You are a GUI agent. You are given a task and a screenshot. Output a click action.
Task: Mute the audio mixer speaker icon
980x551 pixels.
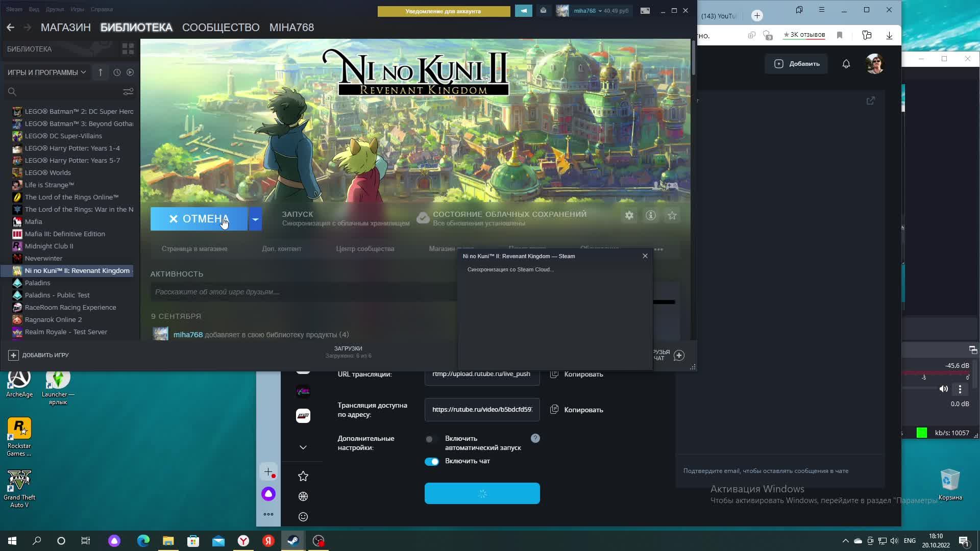[x=943, y=389]
